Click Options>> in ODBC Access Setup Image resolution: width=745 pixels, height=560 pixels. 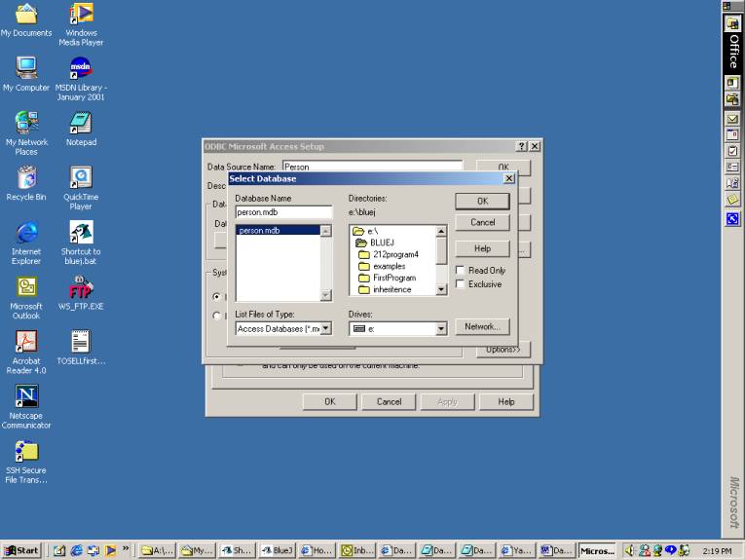(503, 350)
